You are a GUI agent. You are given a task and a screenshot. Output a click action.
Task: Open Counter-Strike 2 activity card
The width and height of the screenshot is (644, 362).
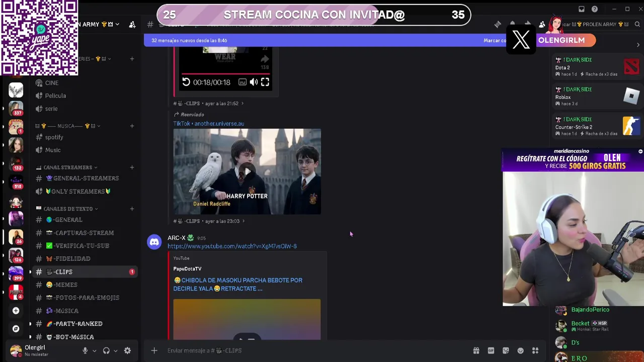pos(597,127)
